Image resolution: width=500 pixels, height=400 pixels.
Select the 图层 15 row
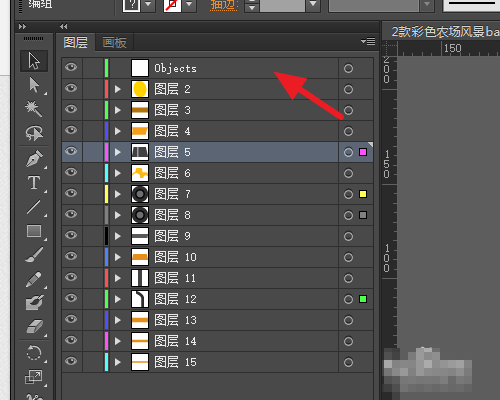coord(217,362)
